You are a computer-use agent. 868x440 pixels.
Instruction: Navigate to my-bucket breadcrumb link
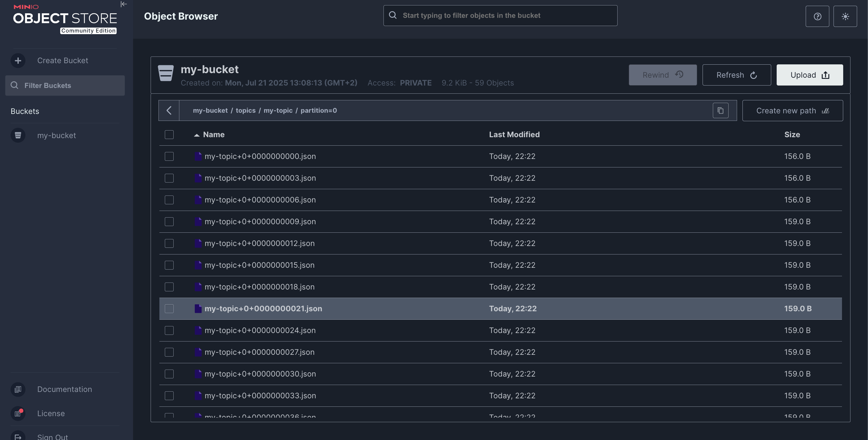[210, 110]
